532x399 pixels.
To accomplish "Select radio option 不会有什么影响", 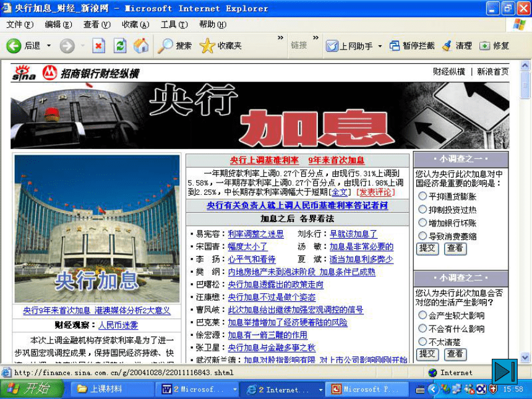I will click(x=422, y=328).
